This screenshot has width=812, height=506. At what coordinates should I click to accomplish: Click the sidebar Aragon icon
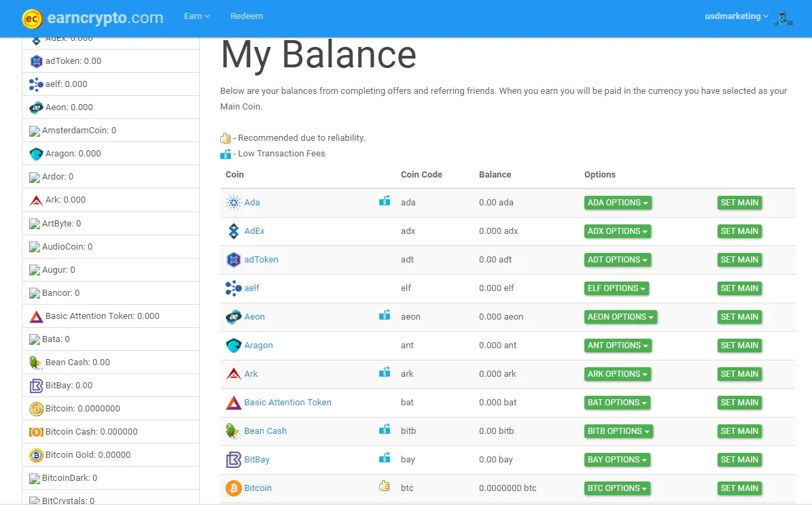(x=36, y=154)
